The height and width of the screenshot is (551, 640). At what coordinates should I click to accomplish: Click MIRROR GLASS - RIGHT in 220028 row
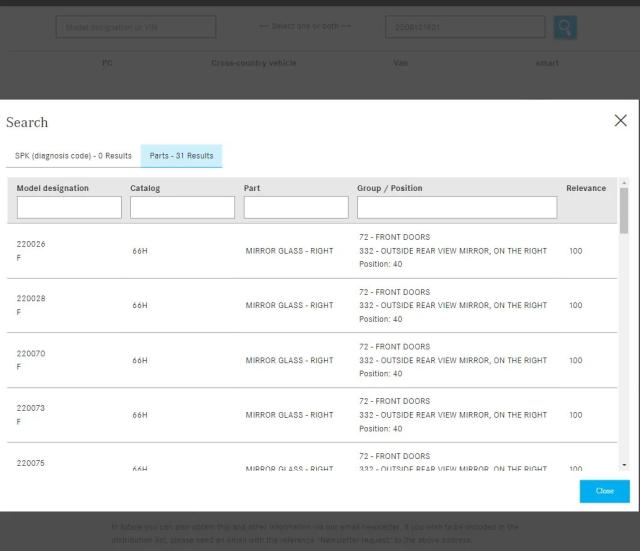(x=289, y=305)
